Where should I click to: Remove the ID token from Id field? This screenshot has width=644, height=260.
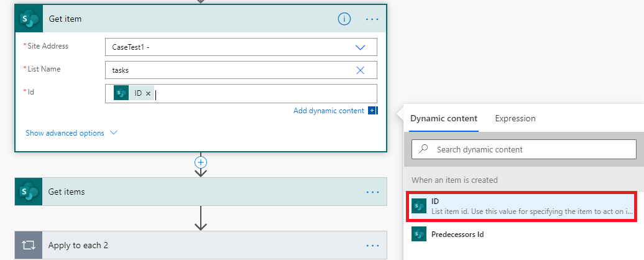[149, 94]
